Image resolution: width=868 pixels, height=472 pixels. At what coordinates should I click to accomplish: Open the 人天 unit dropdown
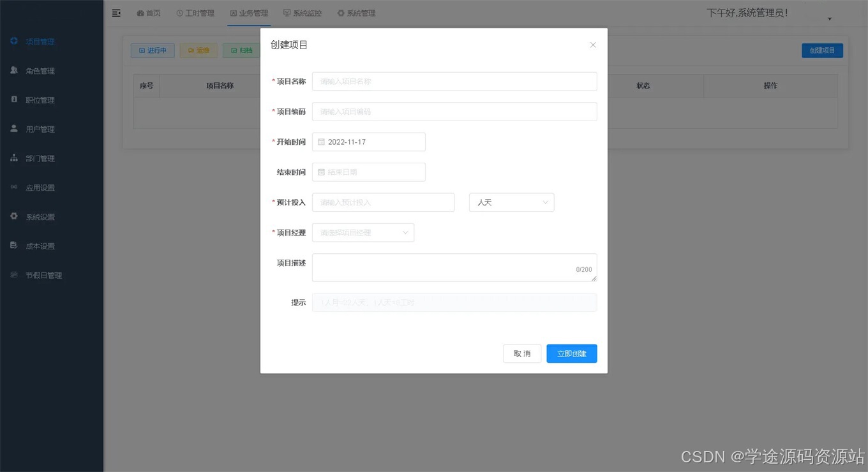(512, 202)
